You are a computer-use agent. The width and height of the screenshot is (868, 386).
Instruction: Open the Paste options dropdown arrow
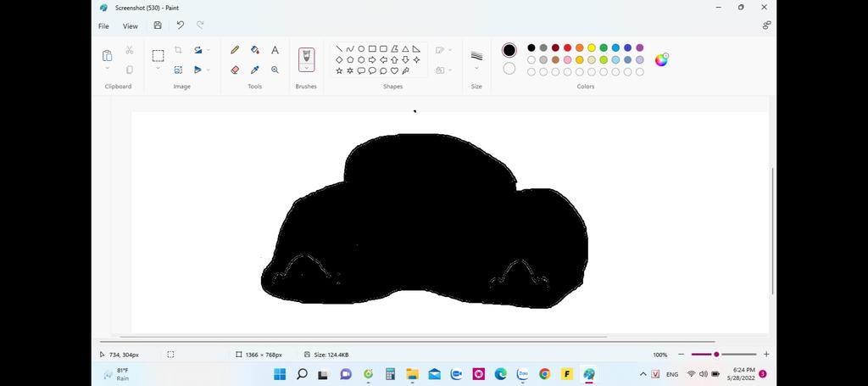click(108, 70)
